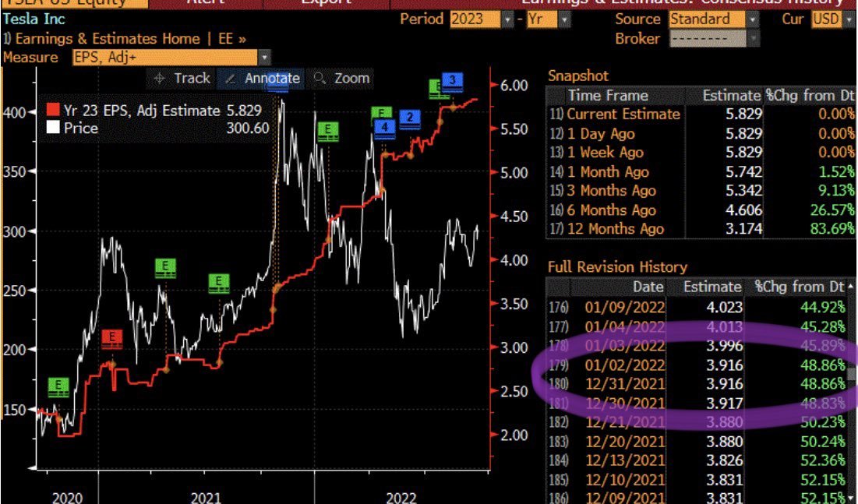
Task: Click the Tesla Inc security name
Action: (x=34, y=19)
